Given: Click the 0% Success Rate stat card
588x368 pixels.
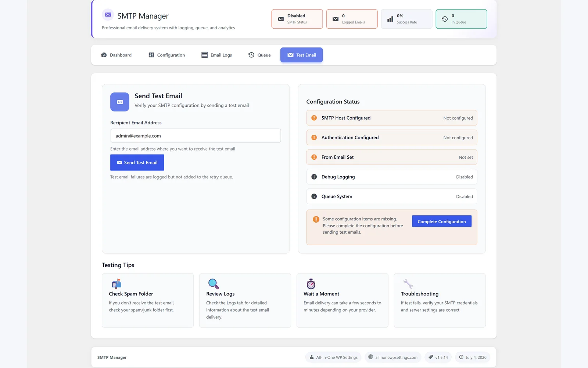Looking at the screenshot, I should pos(406,19).
